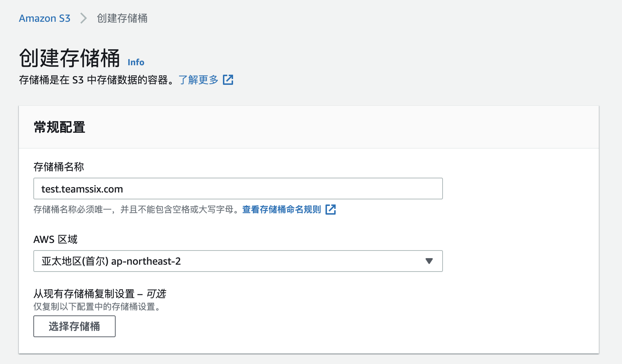The image size is (622, 364).
Task: Navigate to Amazon S3 via breadcrumb
Action: (x=45, y=18)
